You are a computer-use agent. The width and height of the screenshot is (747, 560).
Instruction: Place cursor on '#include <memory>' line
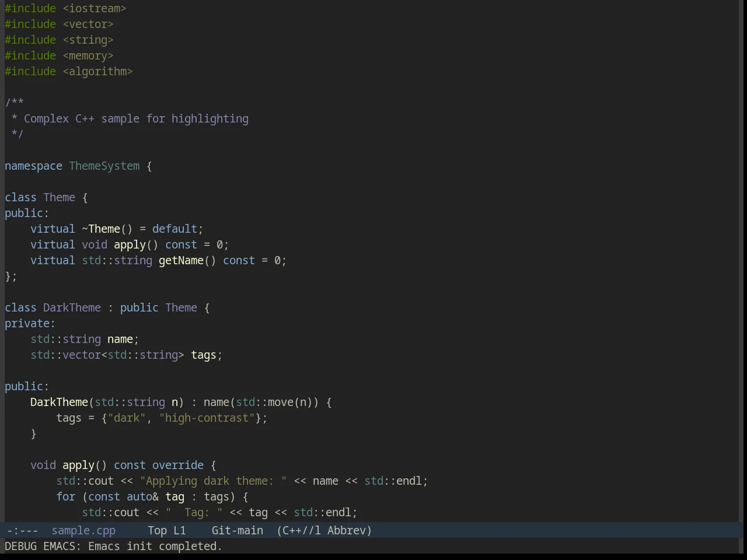59,55
